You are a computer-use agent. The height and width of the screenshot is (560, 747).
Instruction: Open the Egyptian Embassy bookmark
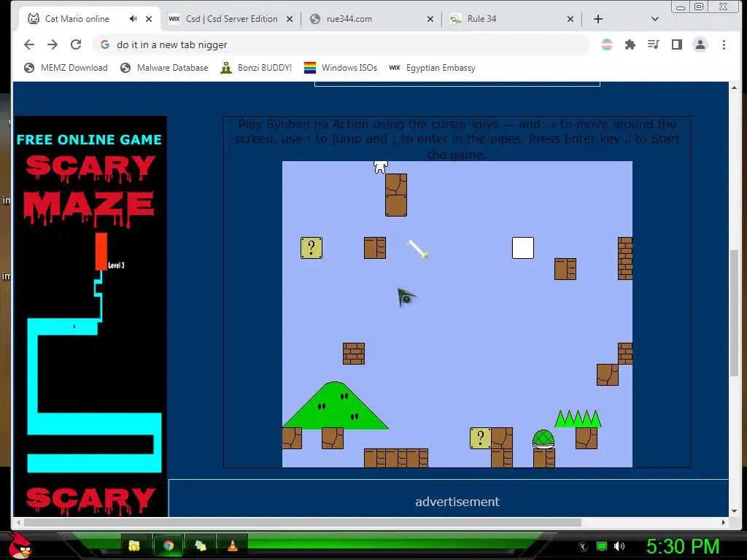point(432,68)
